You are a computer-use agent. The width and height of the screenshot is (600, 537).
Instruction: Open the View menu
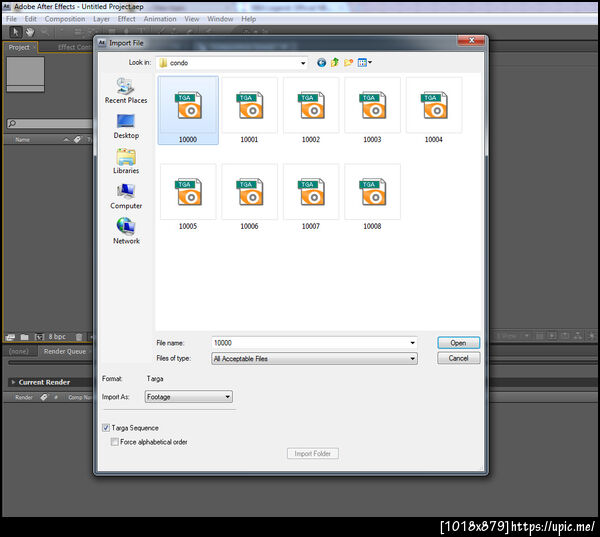point(192,19)
